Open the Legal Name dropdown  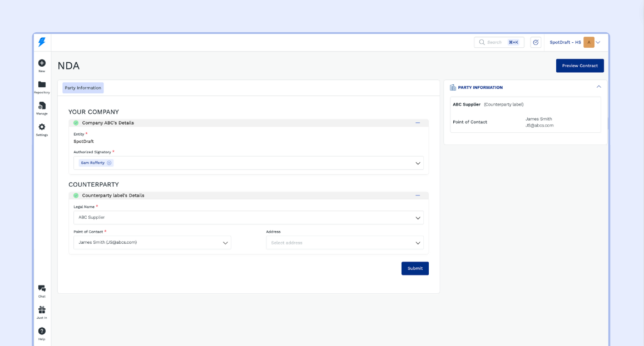coord(418,218)
